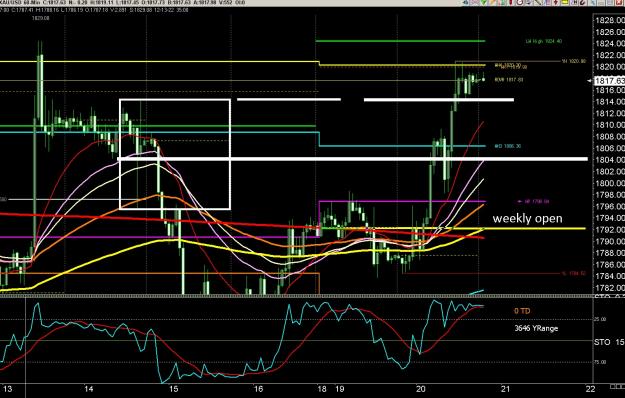Click date label 19 on time axis
Viewport: 625px width, 398px height.
click(x=340, y=389)
